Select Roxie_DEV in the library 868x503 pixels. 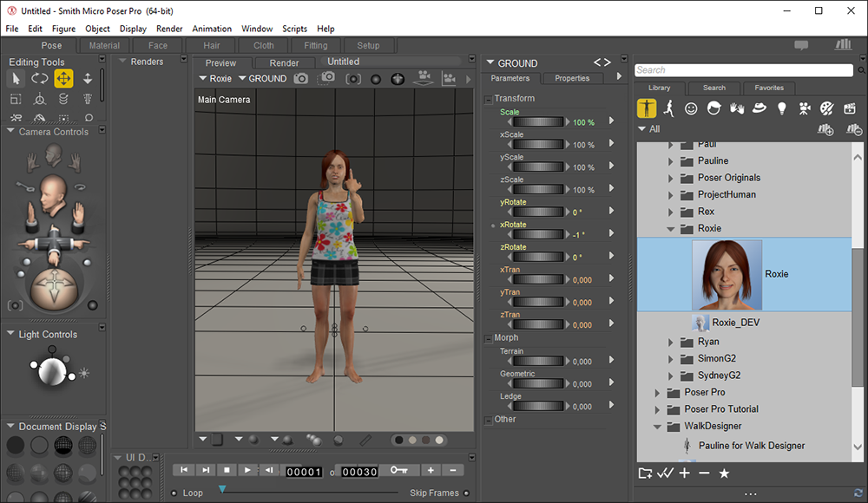(x=736, y=323)
